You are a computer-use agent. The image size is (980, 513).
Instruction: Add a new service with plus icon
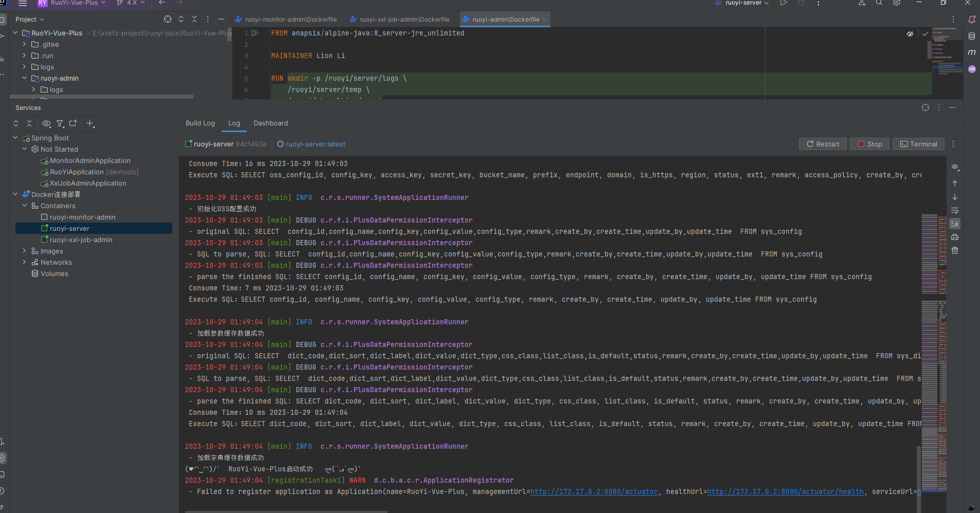(91, 123)
